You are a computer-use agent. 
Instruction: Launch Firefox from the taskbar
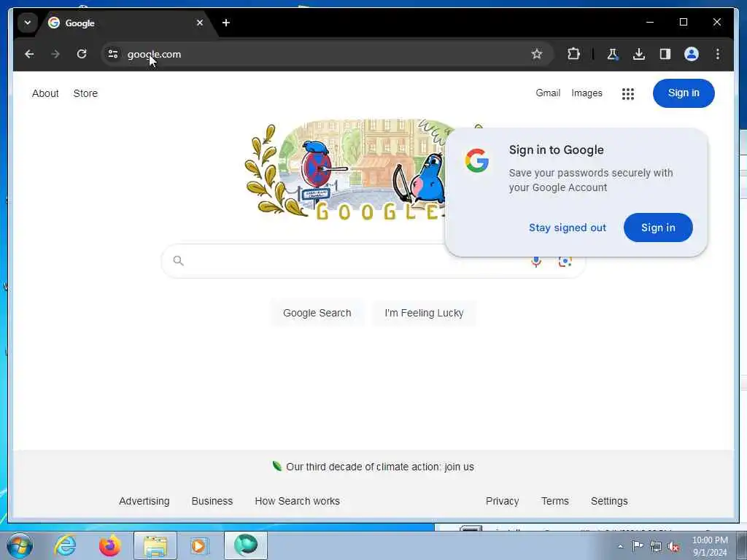tap(109, 545)
